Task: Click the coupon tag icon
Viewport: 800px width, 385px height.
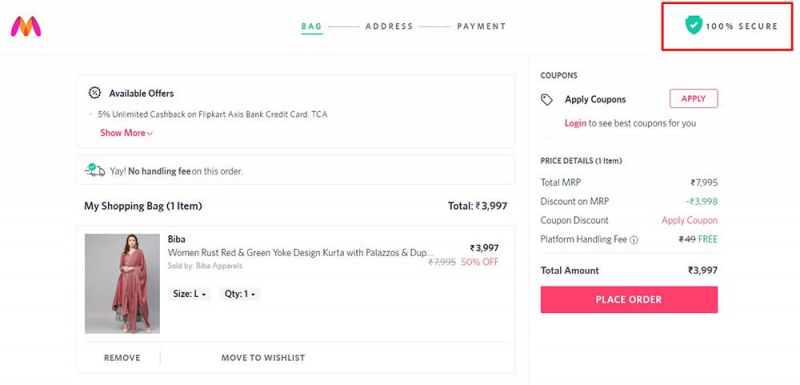Action: coord(546,99)
